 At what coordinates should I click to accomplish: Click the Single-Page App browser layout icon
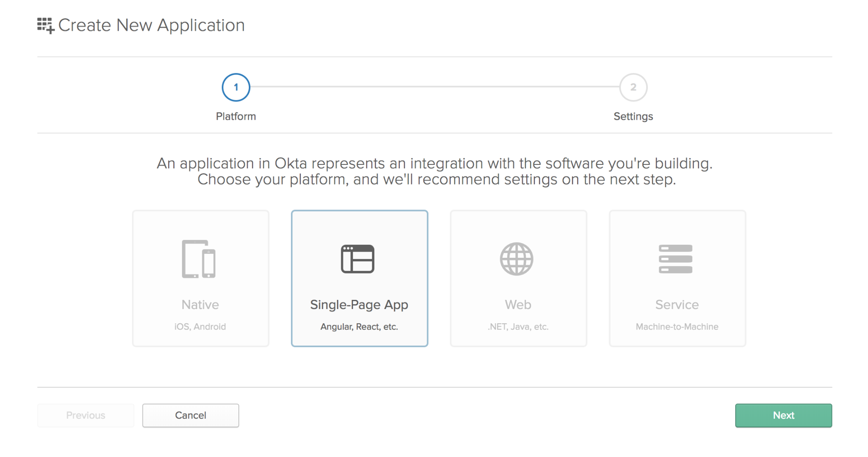click(x=357, y=259)
